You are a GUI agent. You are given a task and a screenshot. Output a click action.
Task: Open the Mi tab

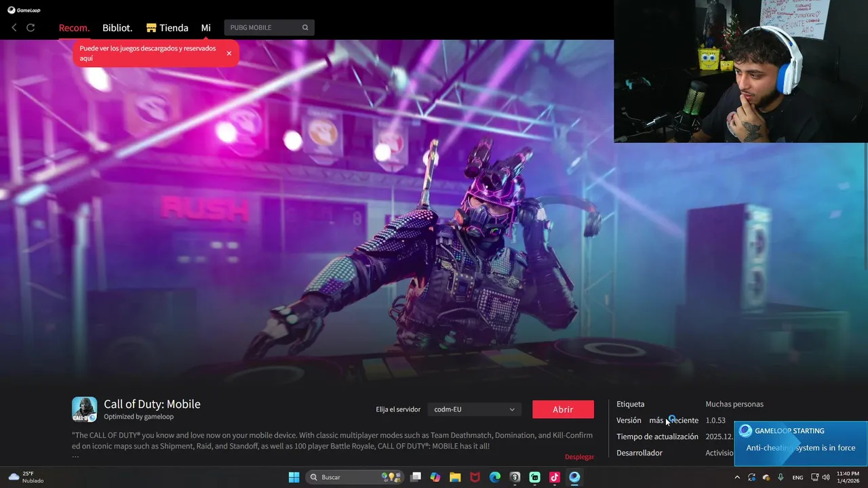pos(206,28)
